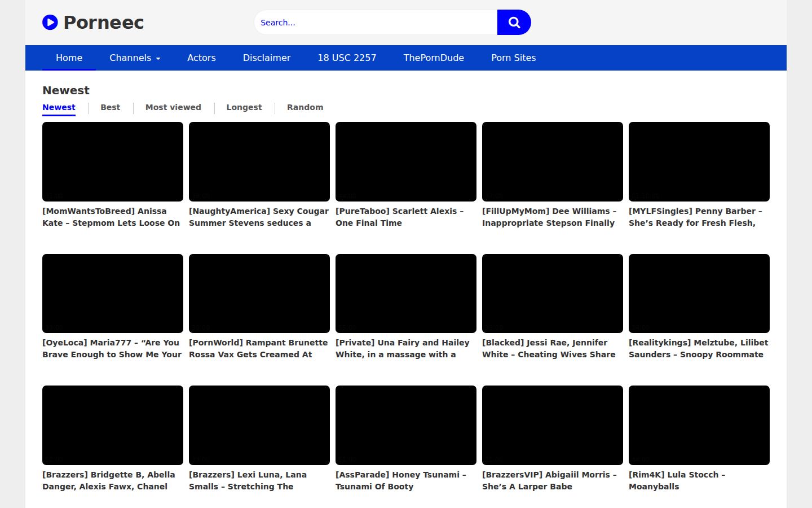Focus the Search input field
Viewport: 812px width, 508px height.
376,22
